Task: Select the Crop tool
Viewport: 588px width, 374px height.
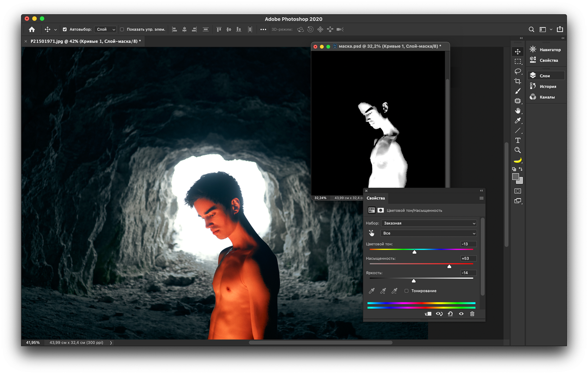Action: coord(518,81)
